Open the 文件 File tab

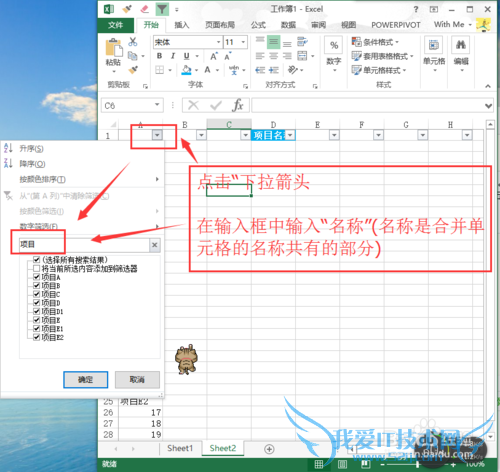click(x=115, y=25)
